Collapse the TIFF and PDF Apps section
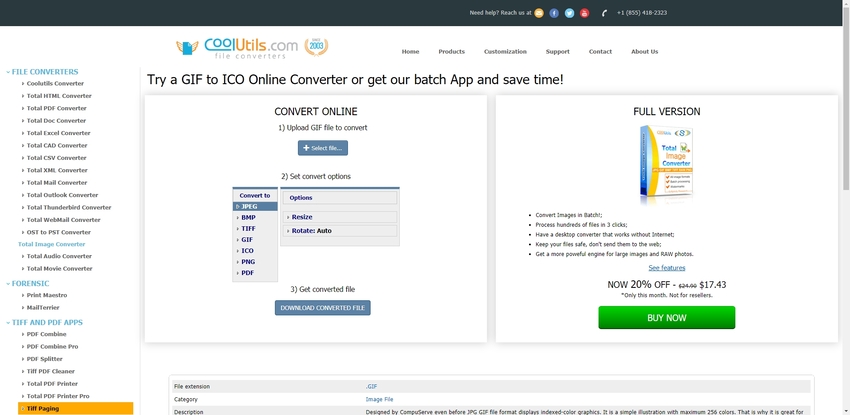850x415 pixels. click(46, 323)
